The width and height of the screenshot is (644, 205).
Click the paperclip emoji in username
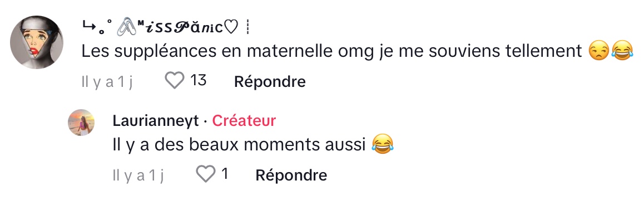[127, 28]
